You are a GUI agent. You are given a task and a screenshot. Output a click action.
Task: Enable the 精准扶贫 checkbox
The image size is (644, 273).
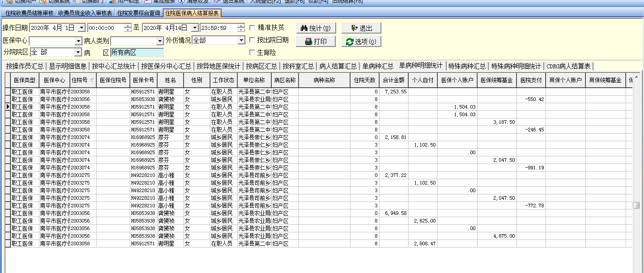click(252, 28)
